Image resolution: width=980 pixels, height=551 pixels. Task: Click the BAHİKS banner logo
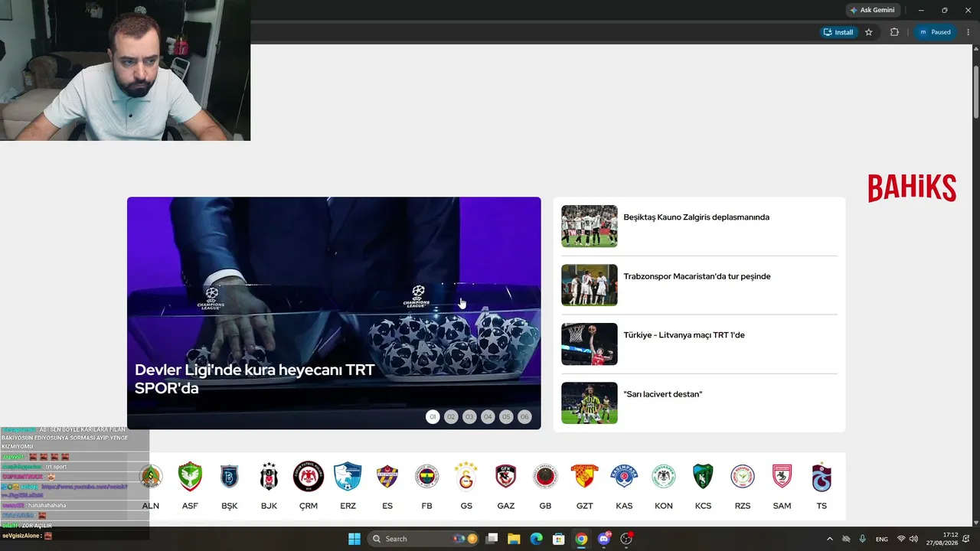pos(912,188)
